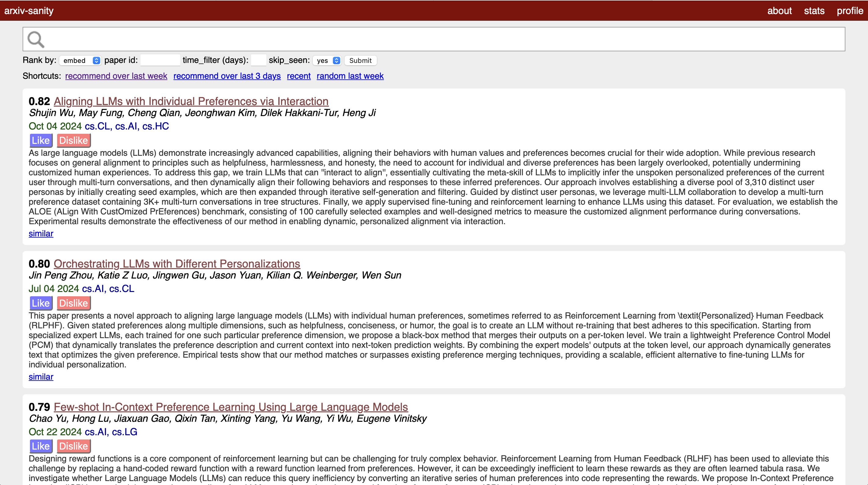
Task: Click the recent papers shortcut
Action: pos(298,76)
